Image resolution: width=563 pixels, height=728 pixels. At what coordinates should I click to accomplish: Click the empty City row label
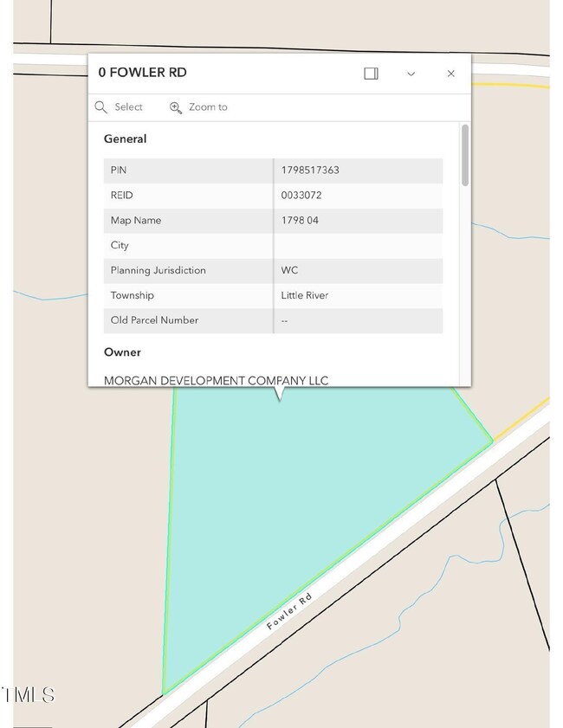click(x=120, y=246)
